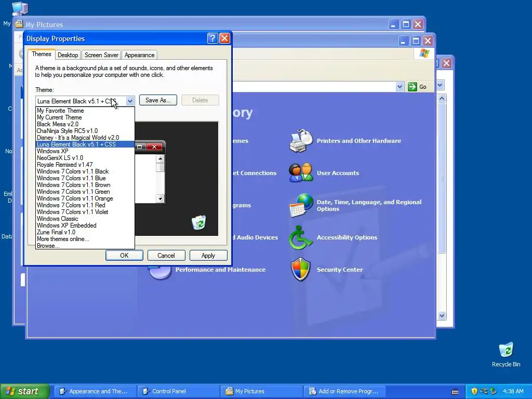The height and width of the screenshot is (399, 532).
Task: Switch to Add or Remove Programs taskbar button
Action: [344, 391]
